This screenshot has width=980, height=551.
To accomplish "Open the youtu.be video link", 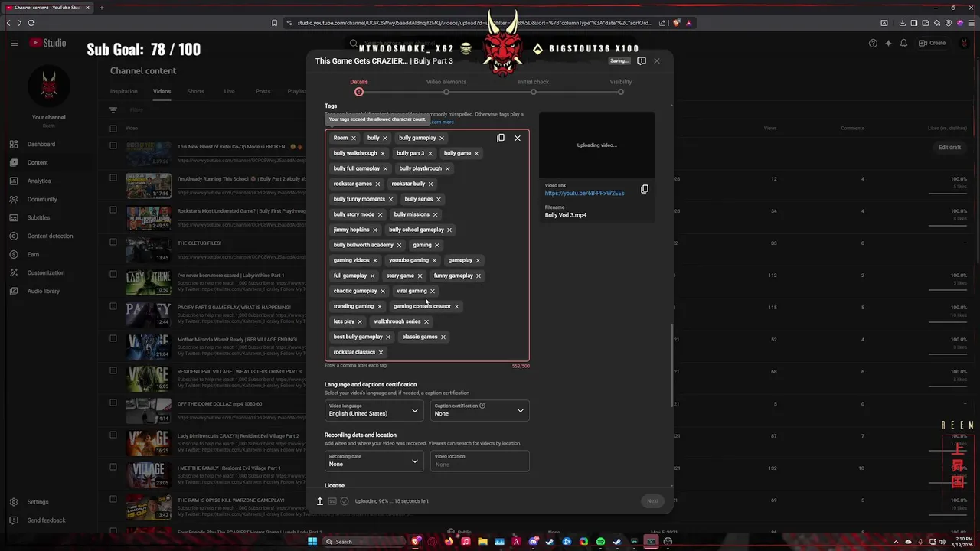I will click(584, 194).
